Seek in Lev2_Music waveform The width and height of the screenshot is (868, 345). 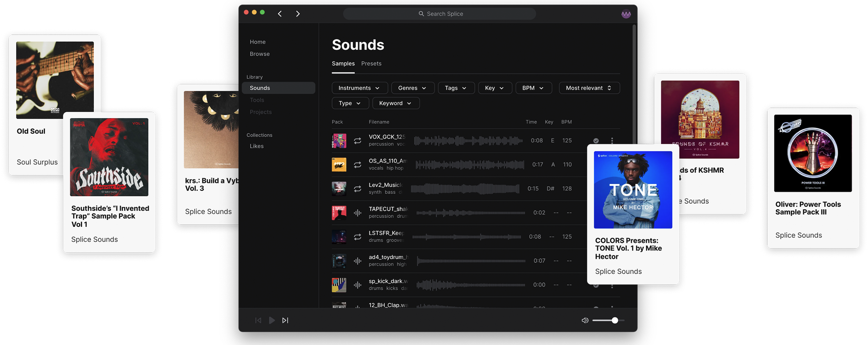[x=465, y=189]
